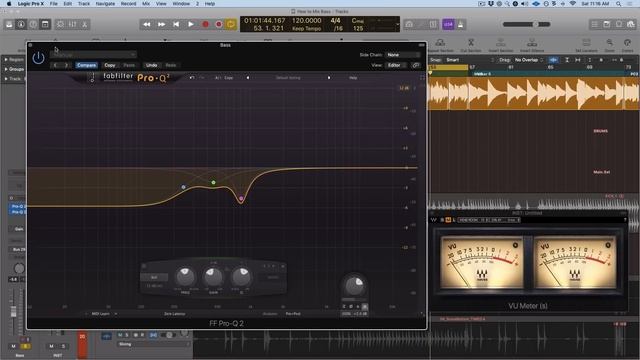Image resolution: width=640 pixels, height=360 pixels.
Task: Click the Pro-Q 2 output gain knob
Action: tap(354, 286)
